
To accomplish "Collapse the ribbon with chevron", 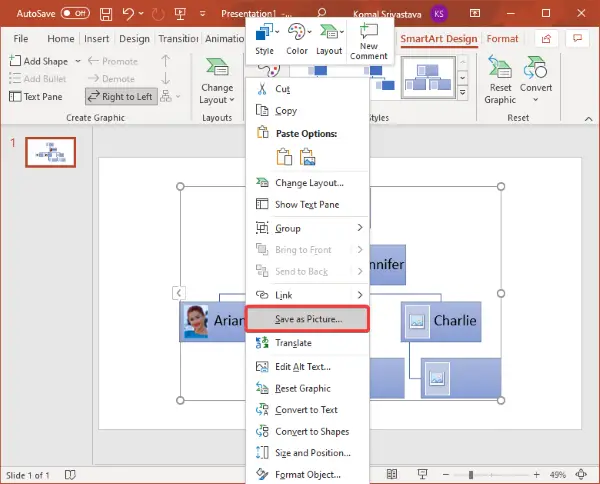I will coord(589,119).
